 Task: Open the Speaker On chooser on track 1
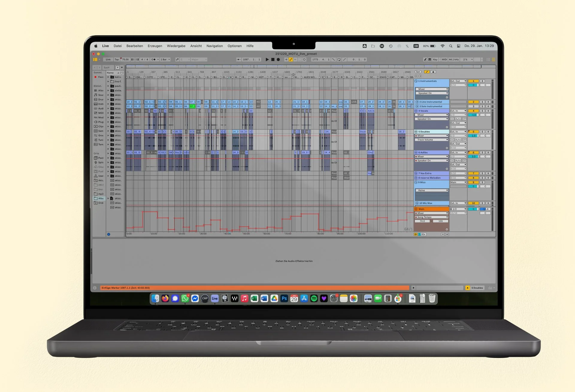point(432,93)
